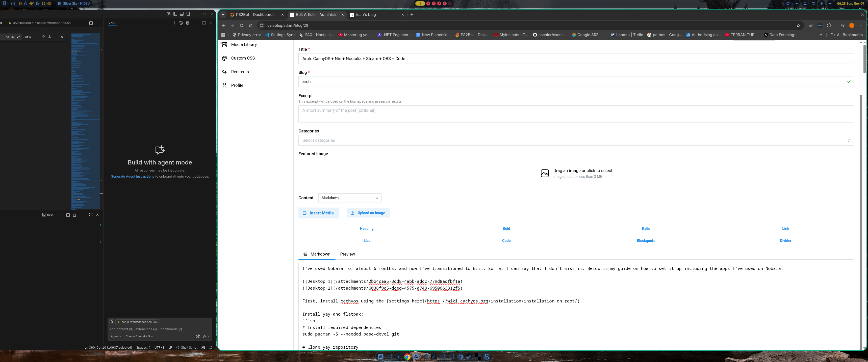
Task: Click the attach context paperclip icon
Action: (x=112, y=322)
